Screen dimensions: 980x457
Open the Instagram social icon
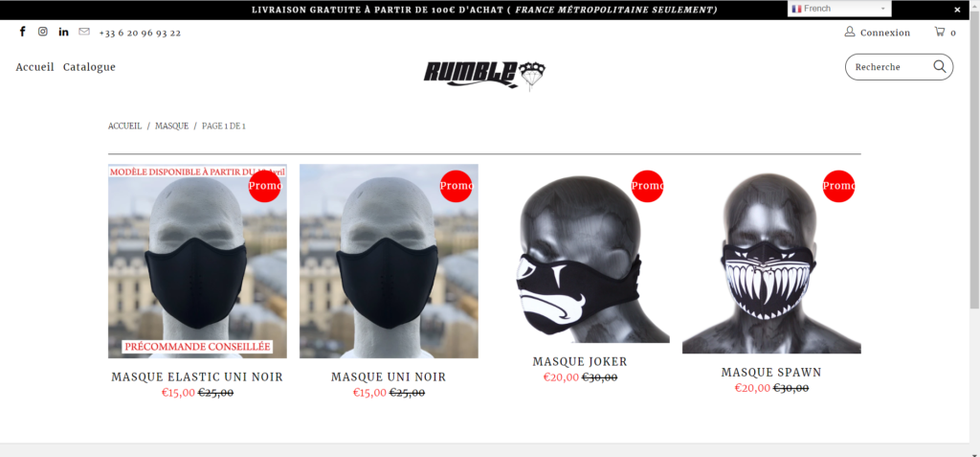coord(42,32)
